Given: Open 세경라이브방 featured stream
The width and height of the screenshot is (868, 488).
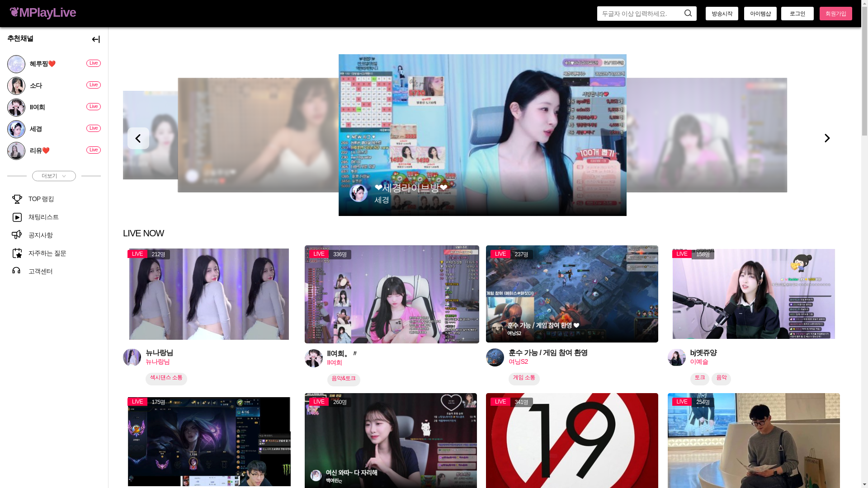Looking at the screenshot, I should pyautogui.click(x=482, y=135).
